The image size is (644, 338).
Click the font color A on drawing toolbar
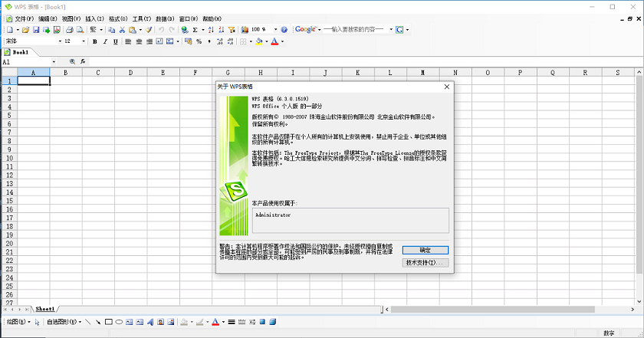pyautogui.click(x=215, y=322)
